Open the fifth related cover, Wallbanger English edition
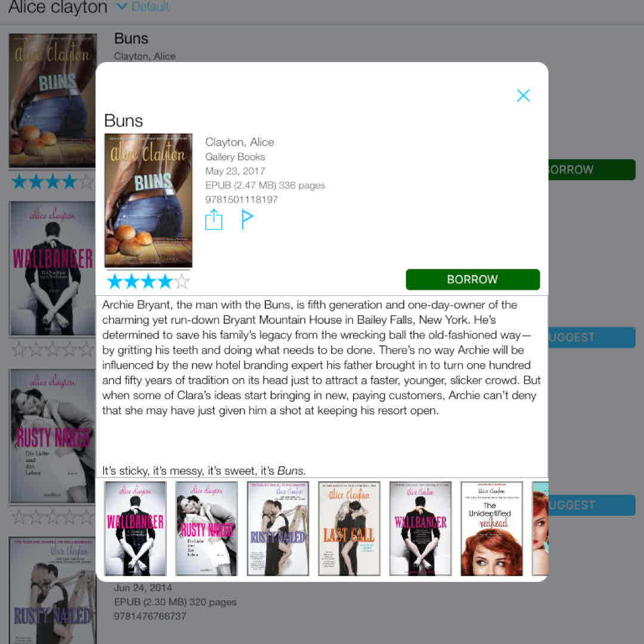This screenshot has width=644, height=644. (x=420, y=528)
